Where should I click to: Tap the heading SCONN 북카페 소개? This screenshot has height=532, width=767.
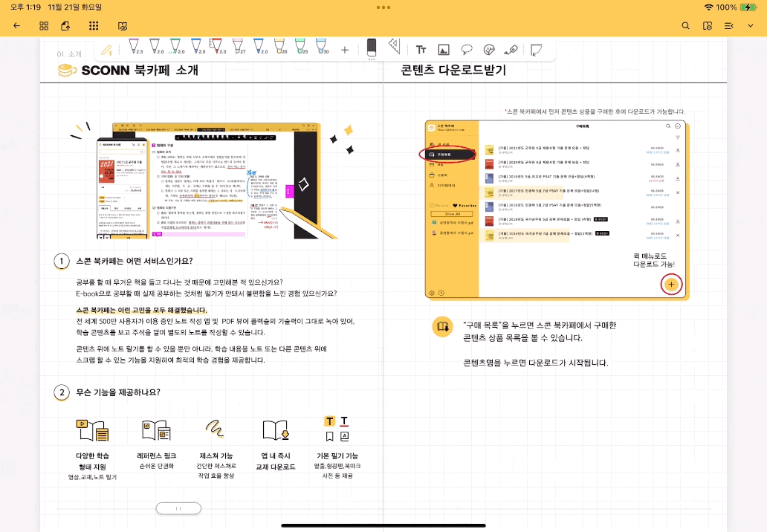[140, 71]
